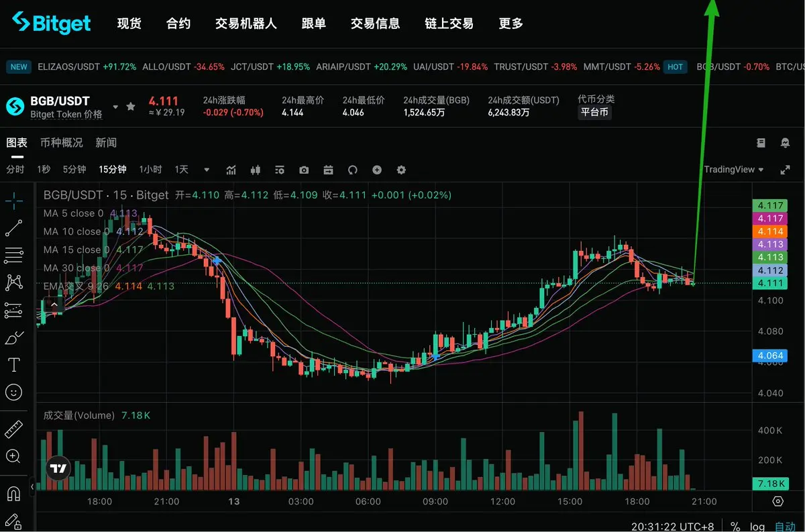805x532 pixels.
Task: Toggle log scale on price axis
Action: (x=757, y=527)
